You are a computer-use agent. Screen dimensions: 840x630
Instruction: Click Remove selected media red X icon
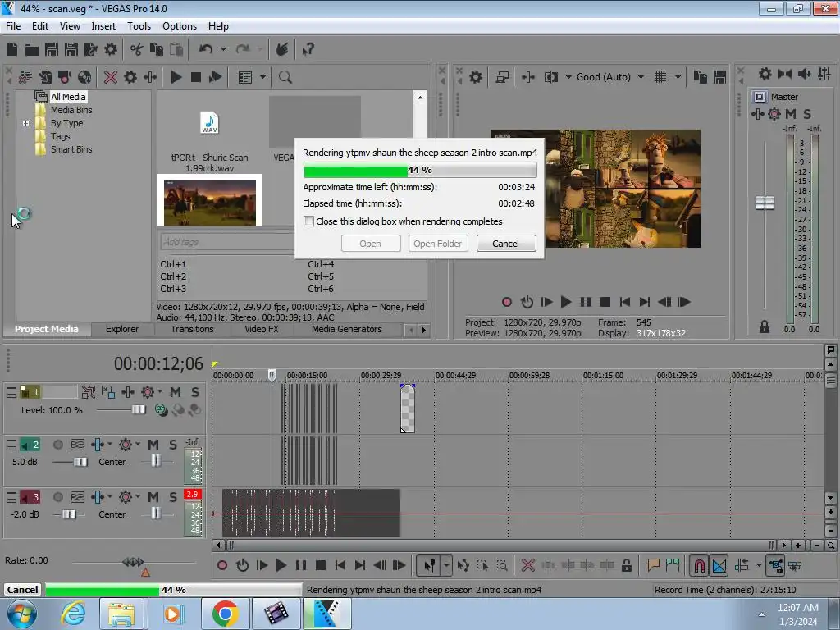[x=111, y=77]
